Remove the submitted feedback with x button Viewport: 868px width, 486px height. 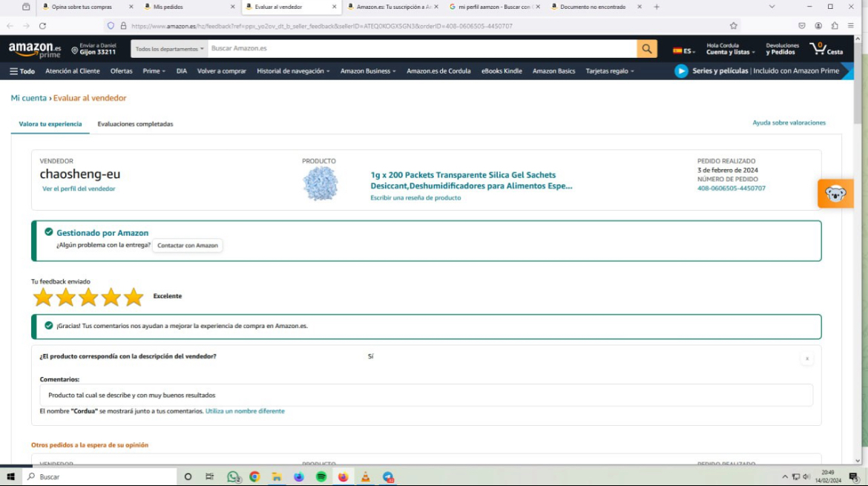[x=807, y=358]
